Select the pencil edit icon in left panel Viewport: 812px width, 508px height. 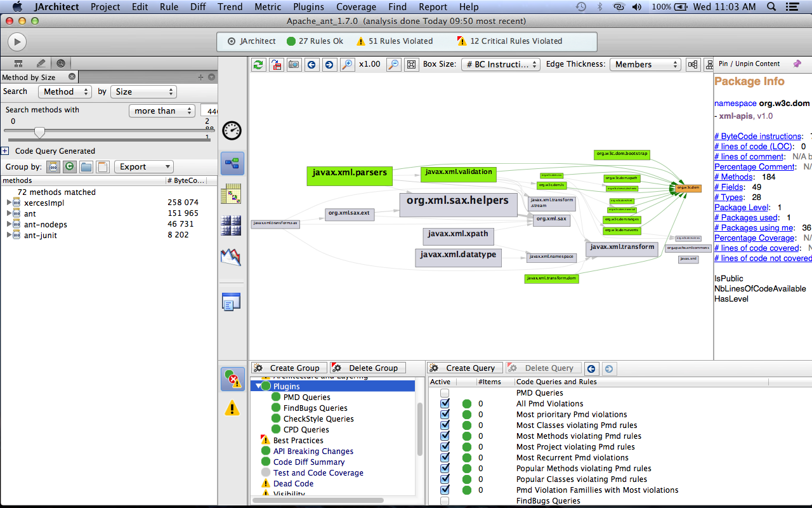(x=41, y=63)
